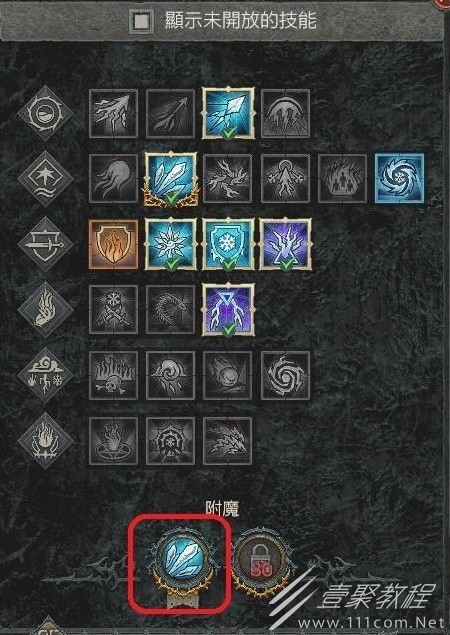The width and height of the screenshot is (450, 635).
Task: Select the greyed Hydra serpent skill icon
Action: pos(171,309)
